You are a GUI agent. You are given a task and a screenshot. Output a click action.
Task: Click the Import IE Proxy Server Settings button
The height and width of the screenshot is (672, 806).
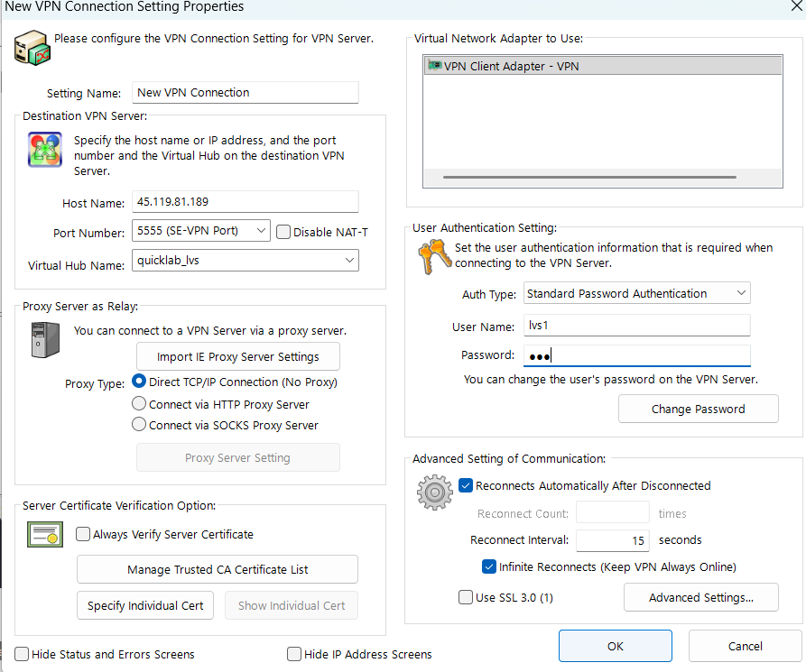click(238, 356)
